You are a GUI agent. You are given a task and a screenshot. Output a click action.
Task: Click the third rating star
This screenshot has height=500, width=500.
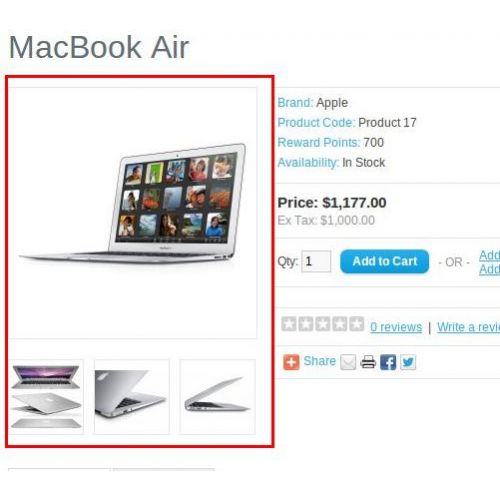click(323, 324)
